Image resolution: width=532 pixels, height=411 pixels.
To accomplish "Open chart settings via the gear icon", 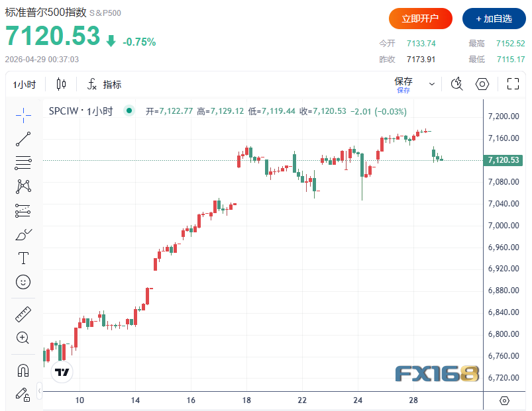I will pos(482,84).
